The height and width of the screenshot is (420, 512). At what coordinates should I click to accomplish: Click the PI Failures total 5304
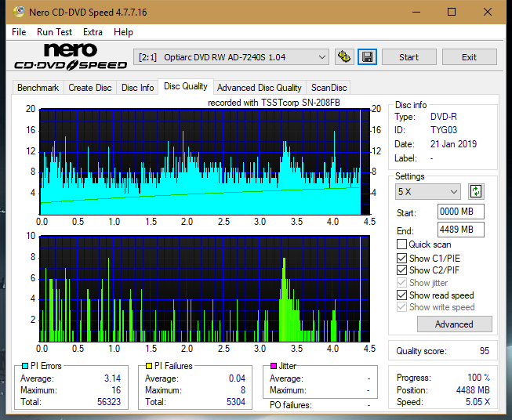click(236, 402)
